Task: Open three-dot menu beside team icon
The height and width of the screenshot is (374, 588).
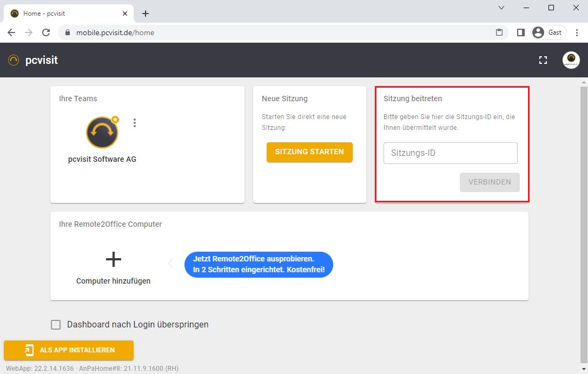Action: pyautogui.click(x=135, y=123)
